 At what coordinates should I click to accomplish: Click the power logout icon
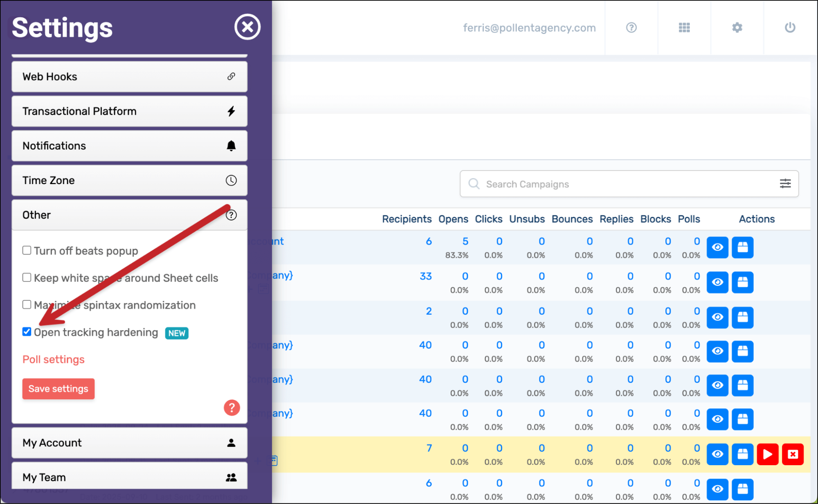(x=790, y=27)
